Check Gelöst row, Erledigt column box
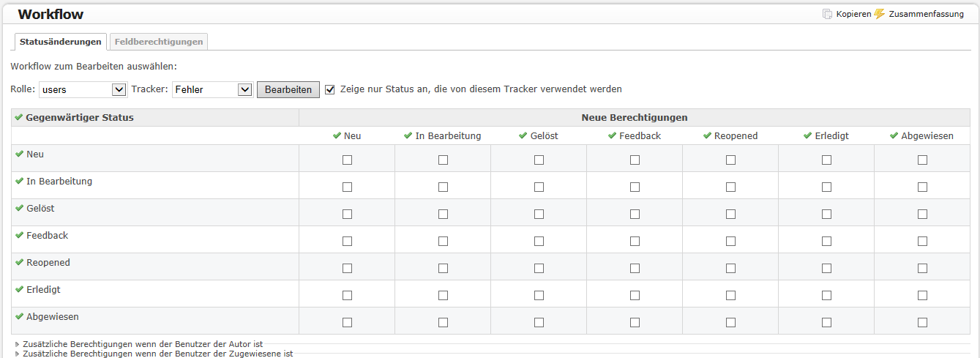This screenshot has width=980, height=358. point(826,214)
